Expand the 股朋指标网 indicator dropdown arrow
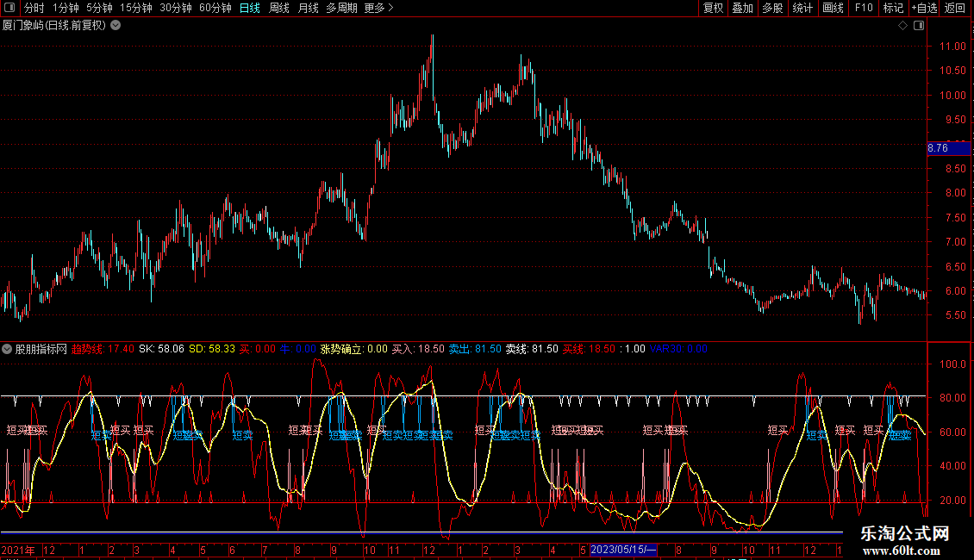Image resolution: width=974 pixels, height=560 pixels. tap(7, 350)
